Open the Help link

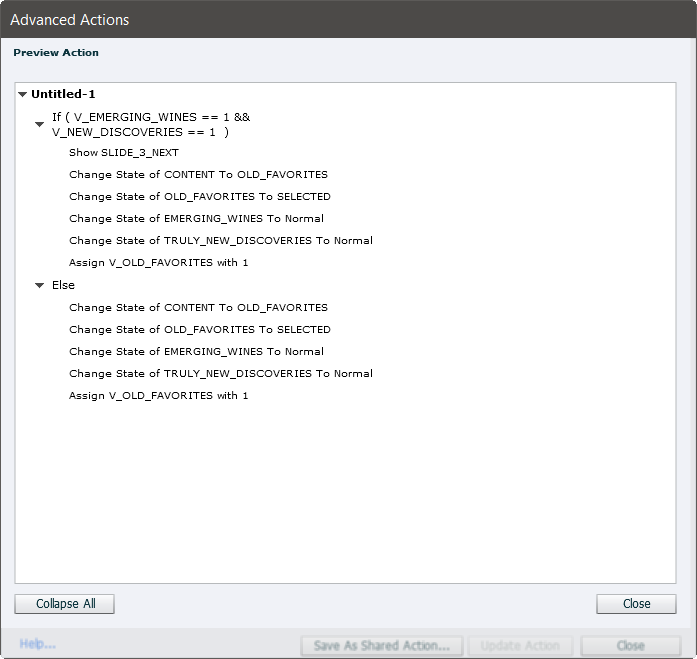(x=37, y=644)
